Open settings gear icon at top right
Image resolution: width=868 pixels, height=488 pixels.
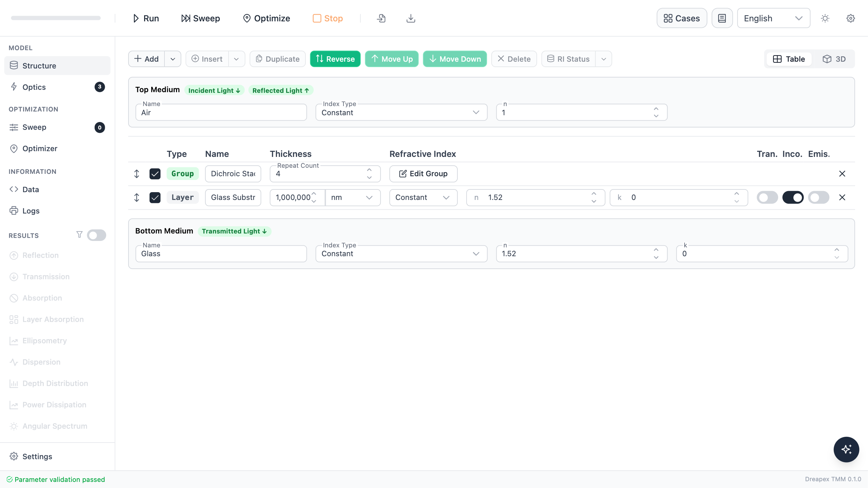click(851, 18)
